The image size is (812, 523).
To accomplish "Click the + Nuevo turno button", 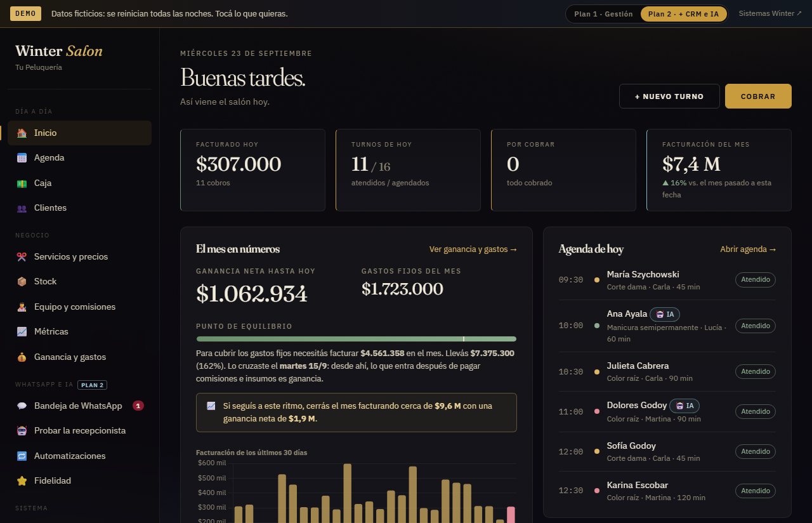I will [669, 96].
